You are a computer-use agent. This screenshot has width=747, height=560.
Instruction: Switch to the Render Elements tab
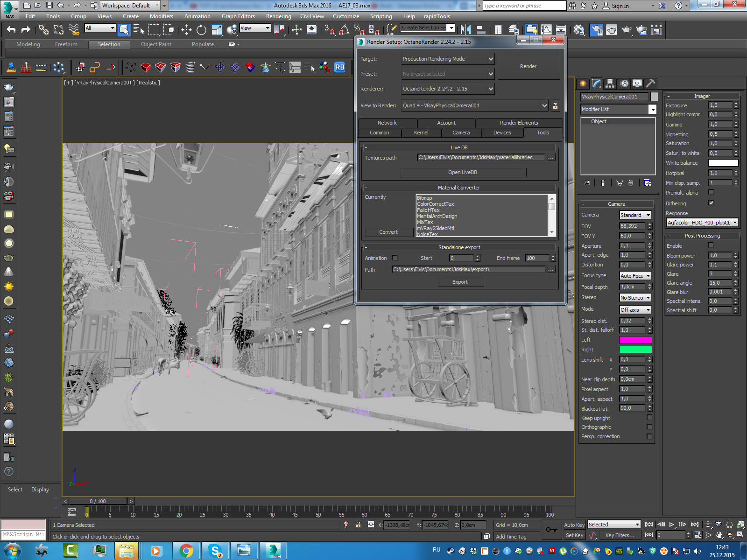519,123
